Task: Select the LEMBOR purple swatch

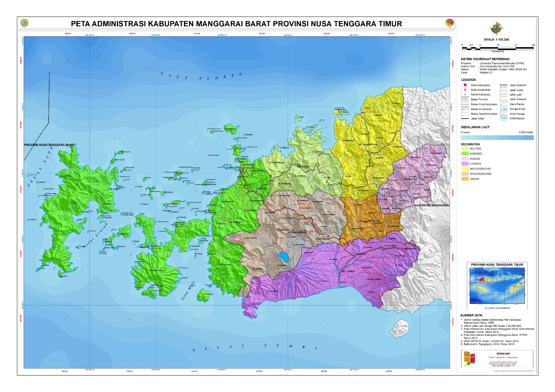Action: (x=465, y=164)
